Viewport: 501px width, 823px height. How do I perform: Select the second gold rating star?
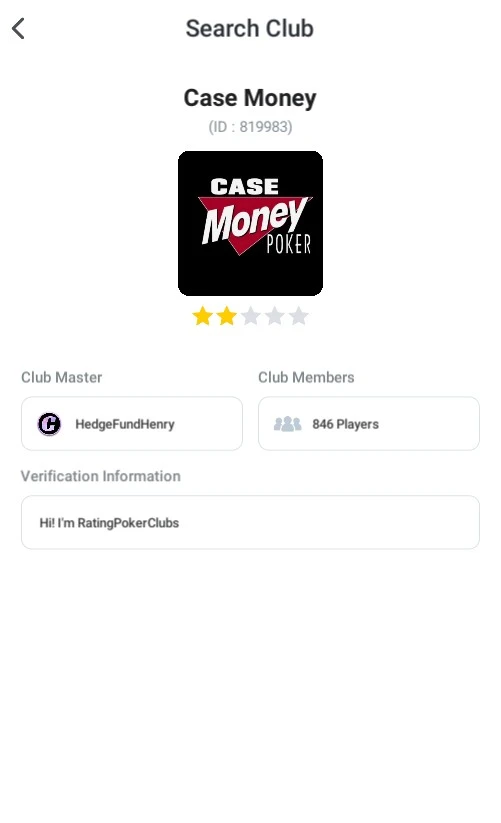pos(227,316)
